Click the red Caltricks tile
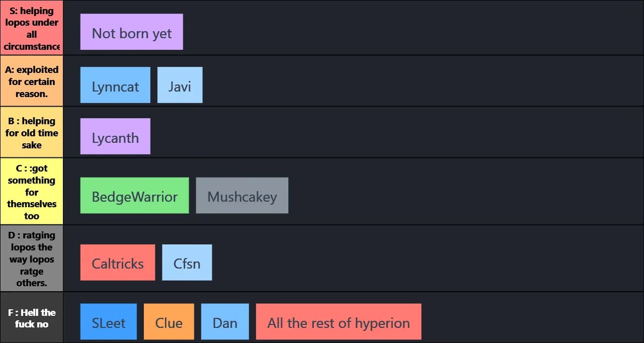Viewport: 644px width, 343px height. 118,263
